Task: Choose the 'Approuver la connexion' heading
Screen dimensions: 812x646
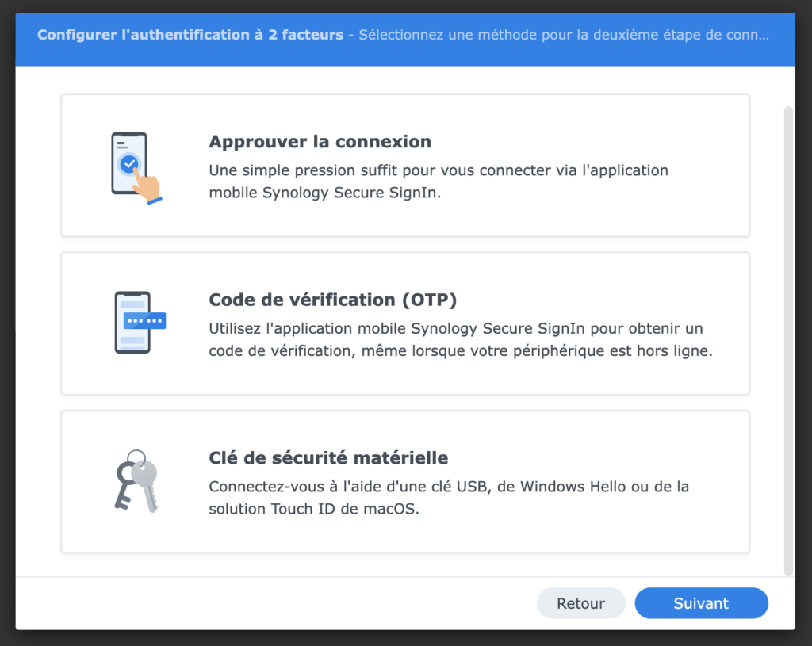Action: coord(320,141)
